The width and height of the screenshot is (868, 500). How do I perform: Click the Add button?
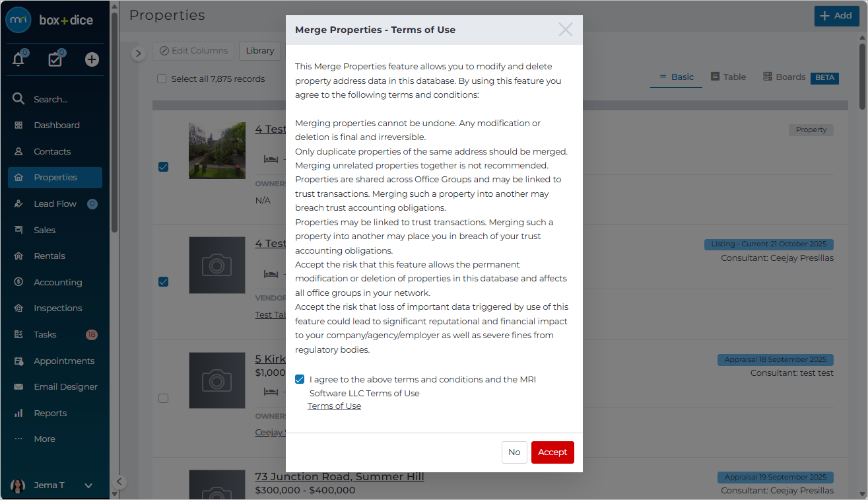(837, 16)
